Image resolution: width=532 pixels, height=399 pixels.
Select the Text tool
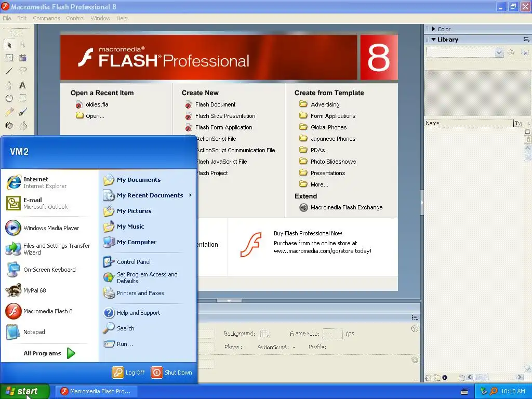(x=23, y=85)
